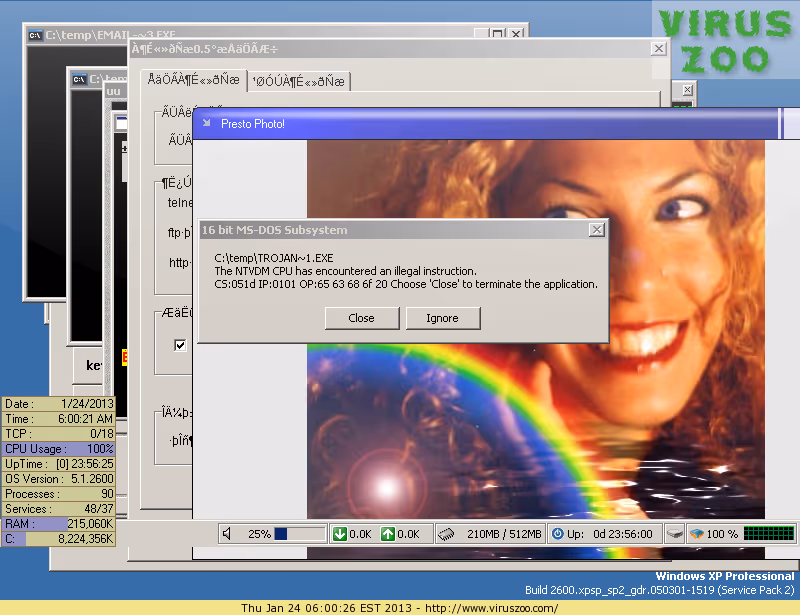The image size is (800, 615).
Task: Click the CPU Usage 100% row
Action: (x=59, y=449)
